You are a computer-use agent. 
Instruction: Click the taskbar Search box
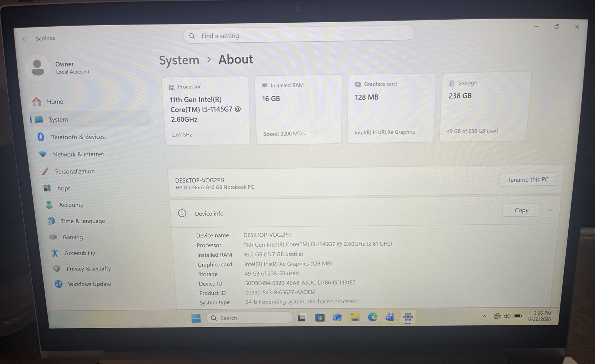pyautogui.click(x=249, y=318)
